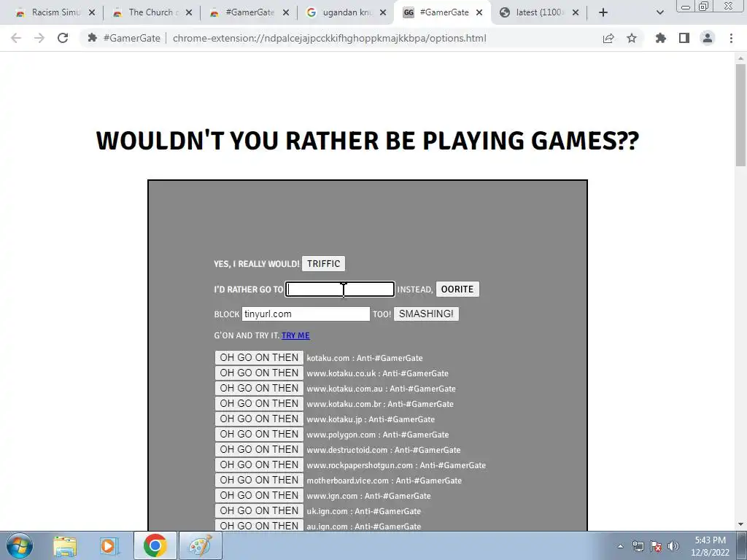Click OH GO ON THEN for www.ign.com
This screenshot has width=747, height=560.
259,495
